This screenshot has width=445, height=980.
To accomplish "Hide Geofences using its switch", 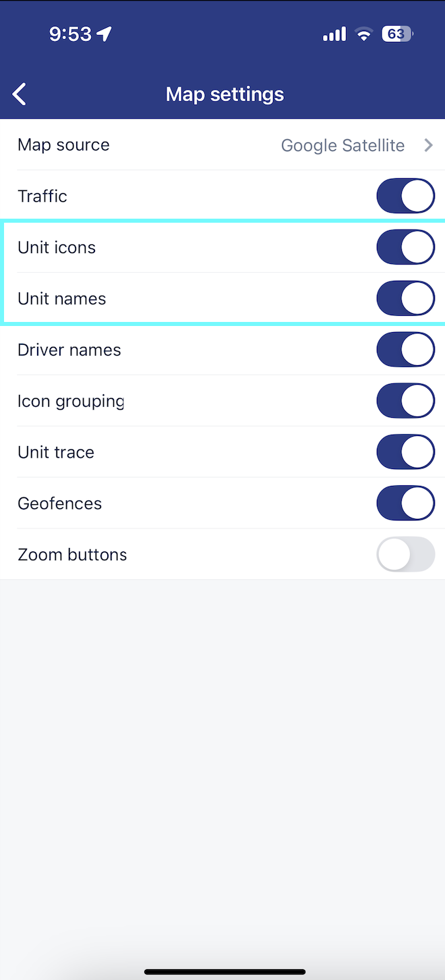I will coord(405,503).
